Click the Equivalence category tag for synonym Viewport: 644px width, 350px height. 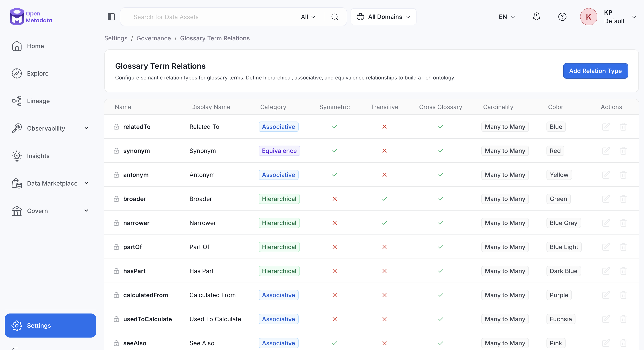[279, 151]
